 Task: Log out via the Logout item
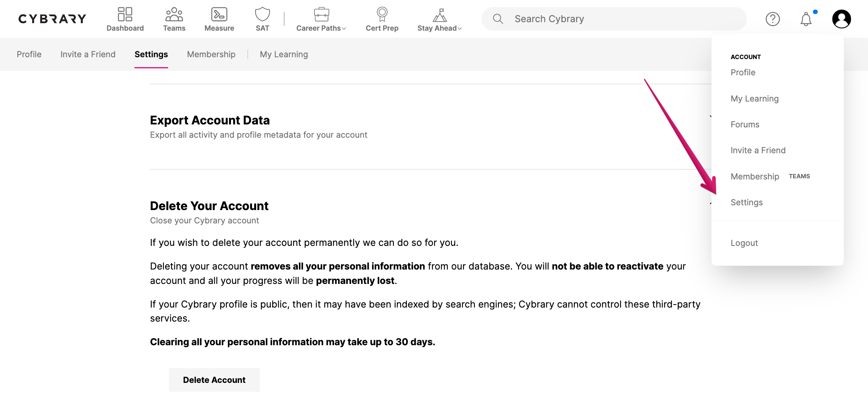(744, 243)
